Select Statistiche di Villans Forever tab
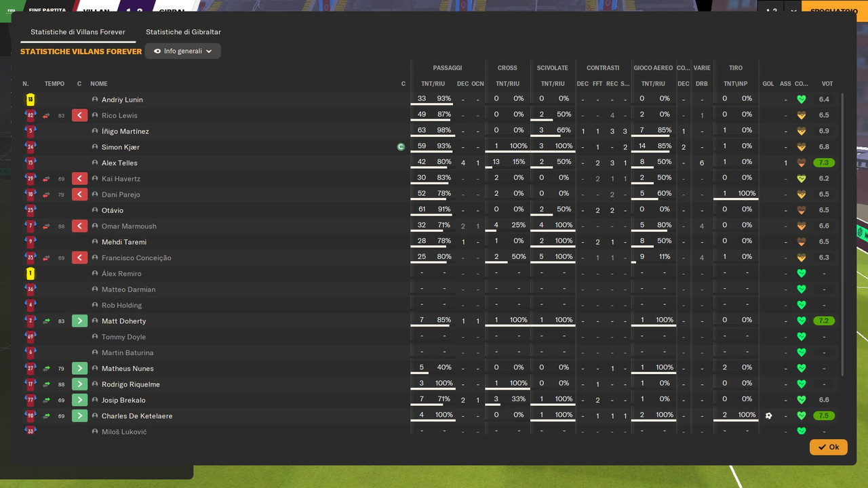 (78, 32)
